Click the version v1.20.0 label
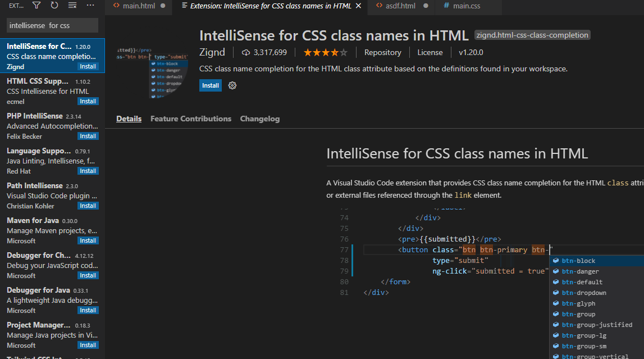Image resolution: width=644 pixels, height=359 pixels. 471,53
